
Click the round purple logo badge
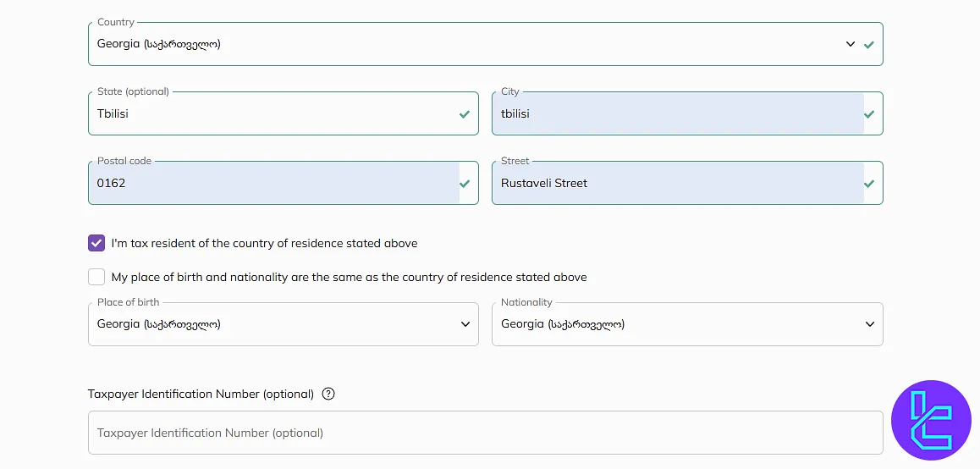(931, 420)
